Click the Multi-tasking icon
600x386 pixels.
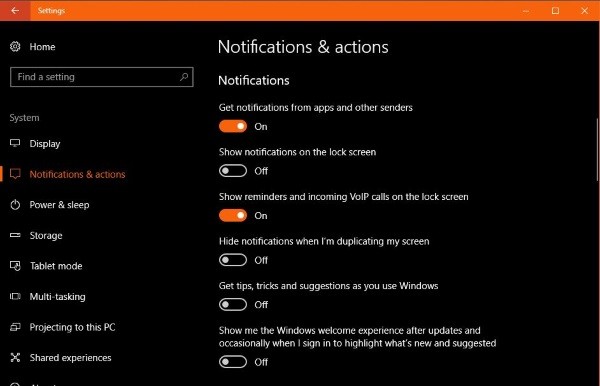coord(15,296)
